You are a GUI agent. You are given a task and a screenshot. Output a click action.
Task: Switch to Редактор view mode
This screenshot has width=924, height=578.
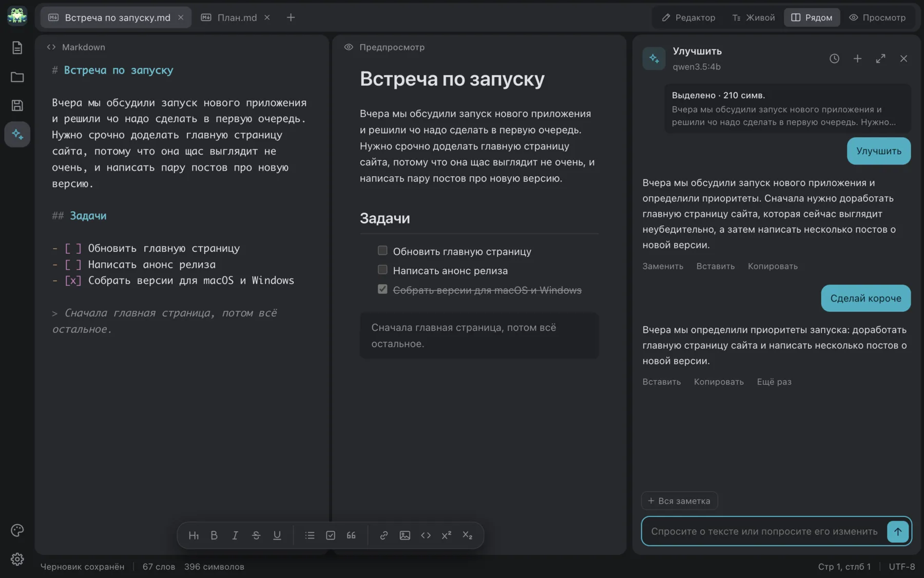click(688, 17)
